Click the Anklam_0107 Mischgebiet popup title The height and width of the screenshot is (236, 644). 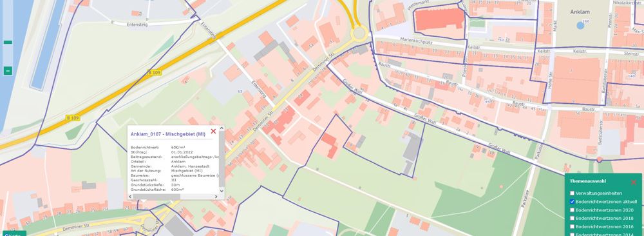click(x=168, y=134)
